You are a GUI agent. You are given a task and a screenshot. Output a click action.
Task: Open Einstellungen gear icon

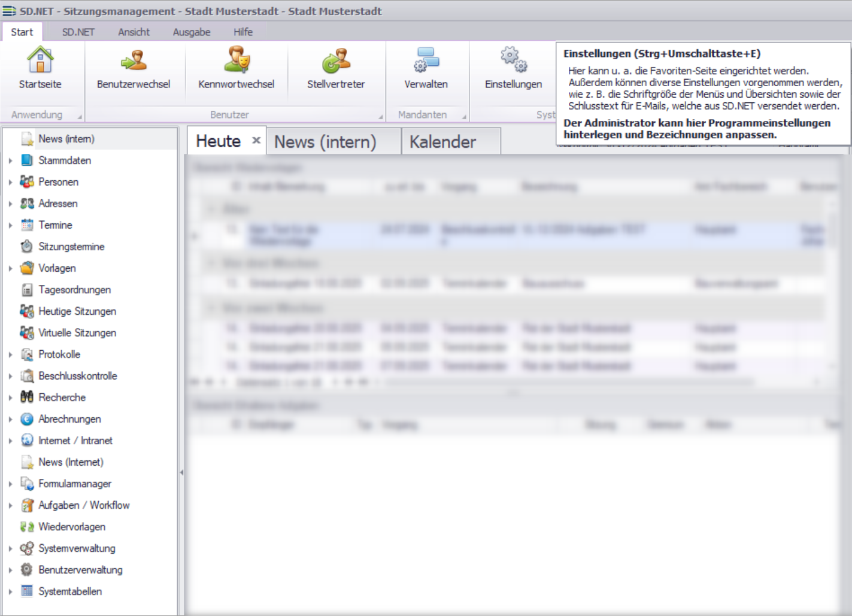pos(513,60)
